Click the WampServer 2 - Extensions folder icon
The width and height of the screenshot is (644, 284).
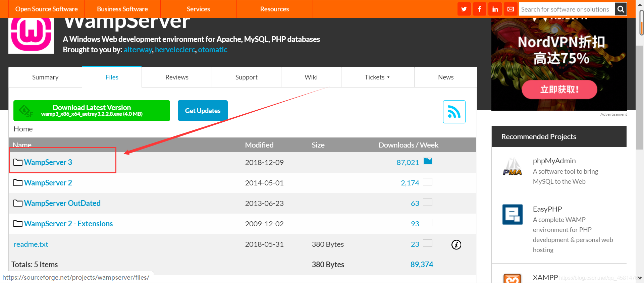click(x=18, y=224)
